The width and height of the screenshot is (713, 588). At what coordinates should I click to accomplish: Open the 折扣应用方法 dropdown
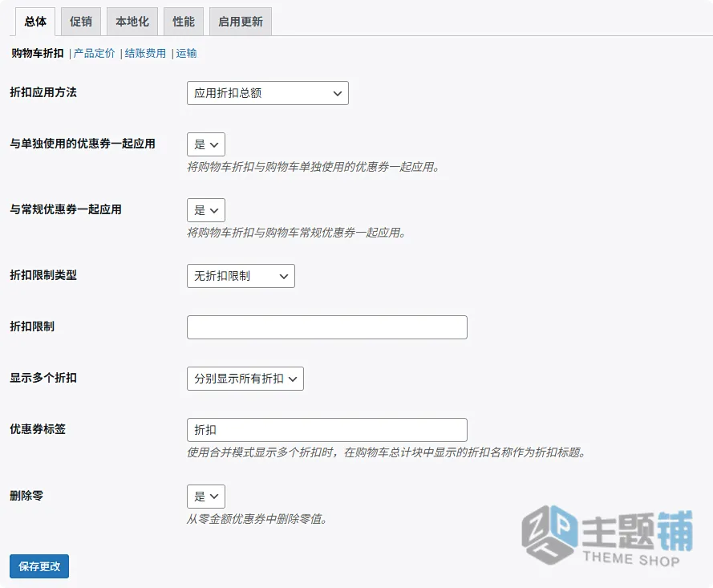click(x=267, y=93)
